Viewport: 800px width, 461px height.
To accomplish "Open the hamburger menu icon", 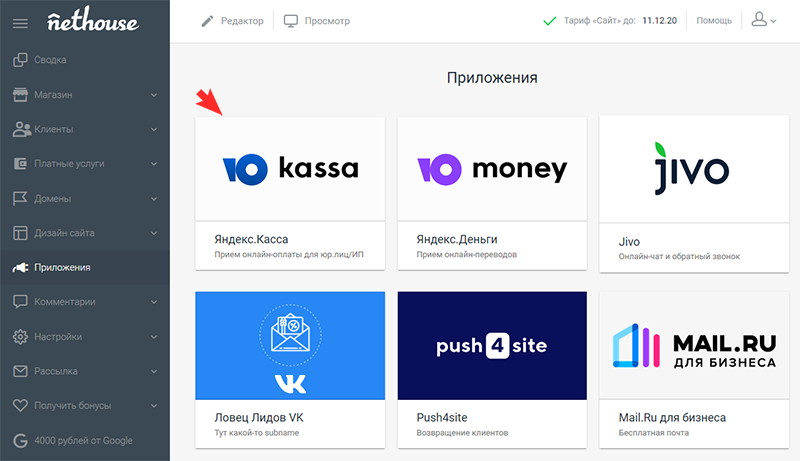I will 20,23.
